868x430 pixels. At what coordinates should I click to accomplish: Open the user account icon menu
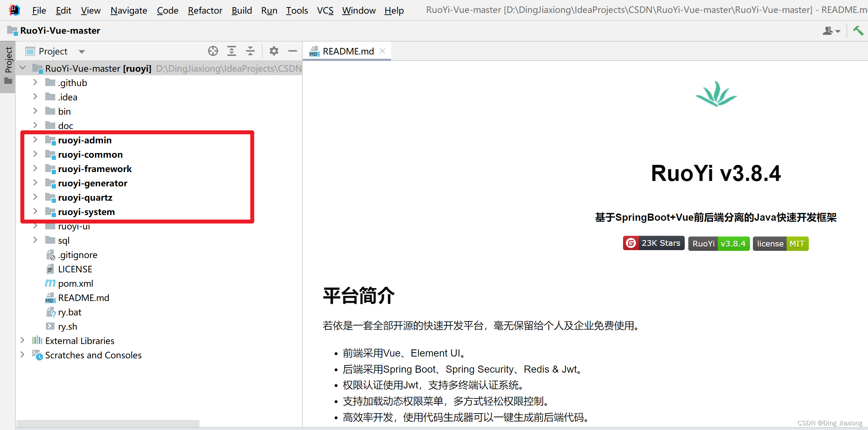click(831, 31)
